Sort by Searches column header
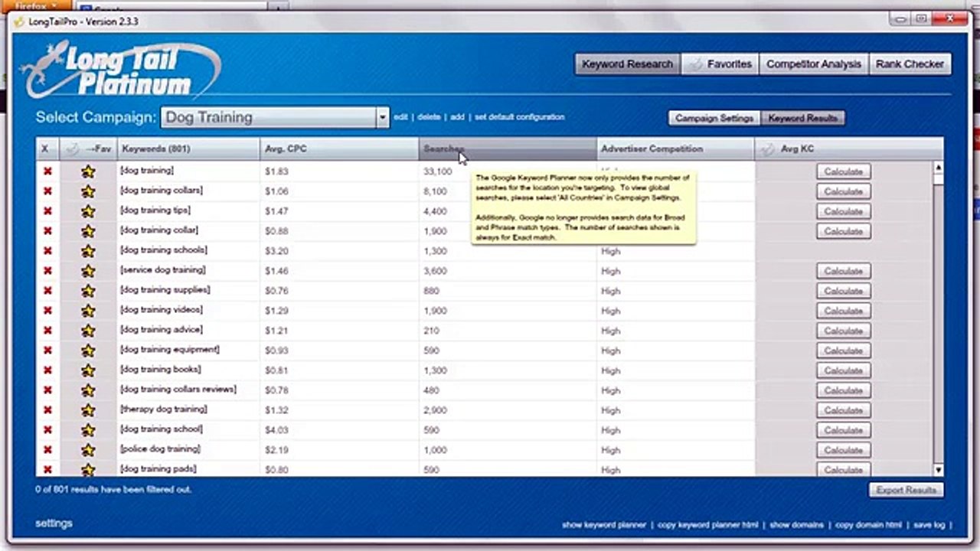Screen dimensions: 980x551 coord(508,149)
